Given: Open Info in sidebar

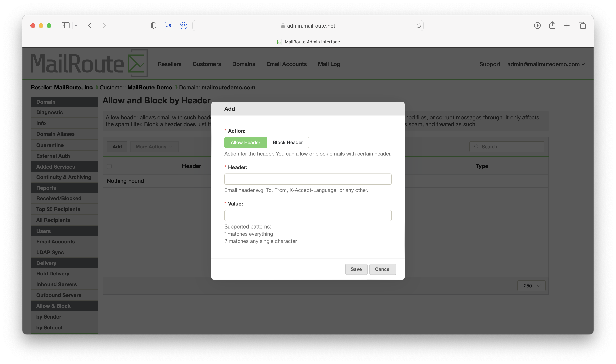Looking at the screenshot, I should tap(64, 123).
